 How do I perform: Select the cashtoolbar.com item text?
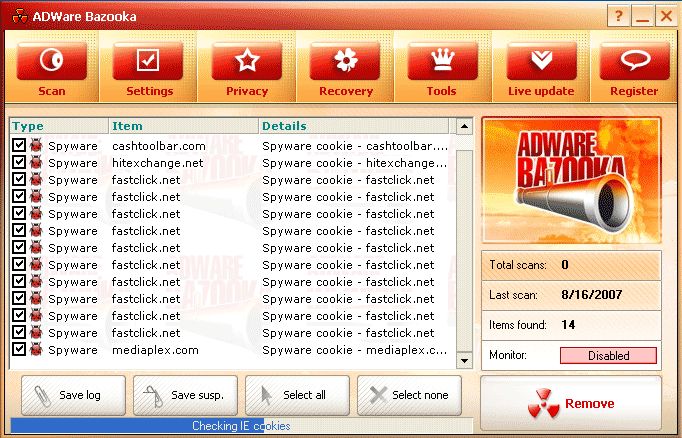pyautogui.click(x=159, y=146)
